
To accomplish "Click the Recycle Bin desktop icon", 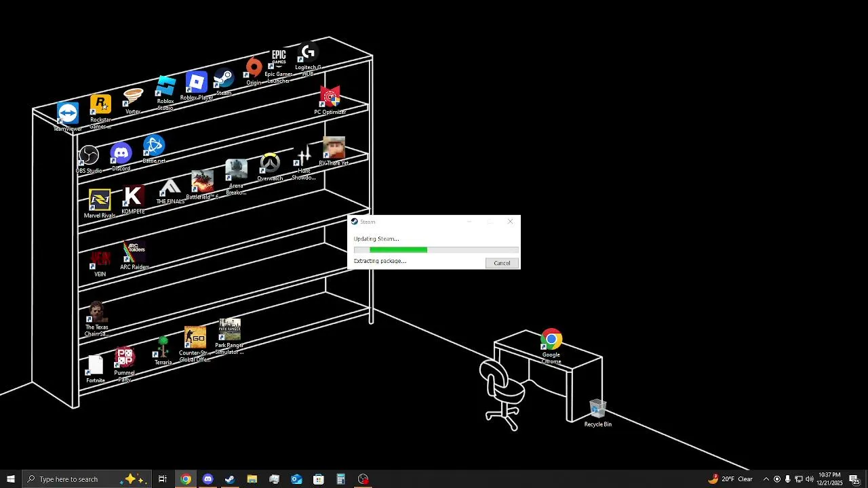I will 597,413.
